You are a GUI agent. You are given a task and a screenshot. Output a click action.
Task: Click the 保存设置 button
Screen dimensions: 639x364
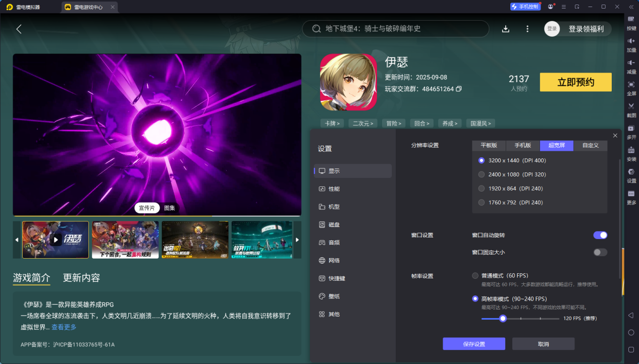[x=474, y=344]
